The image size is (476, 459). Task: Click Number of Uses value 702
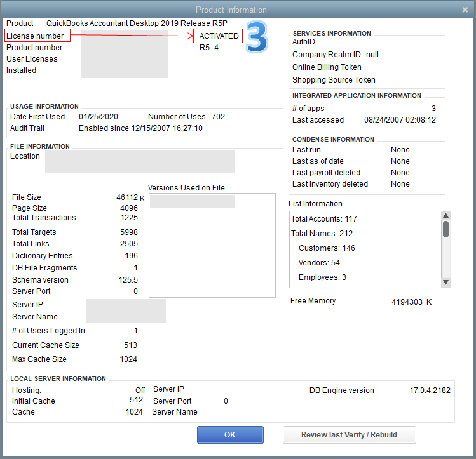coord(218,117)
